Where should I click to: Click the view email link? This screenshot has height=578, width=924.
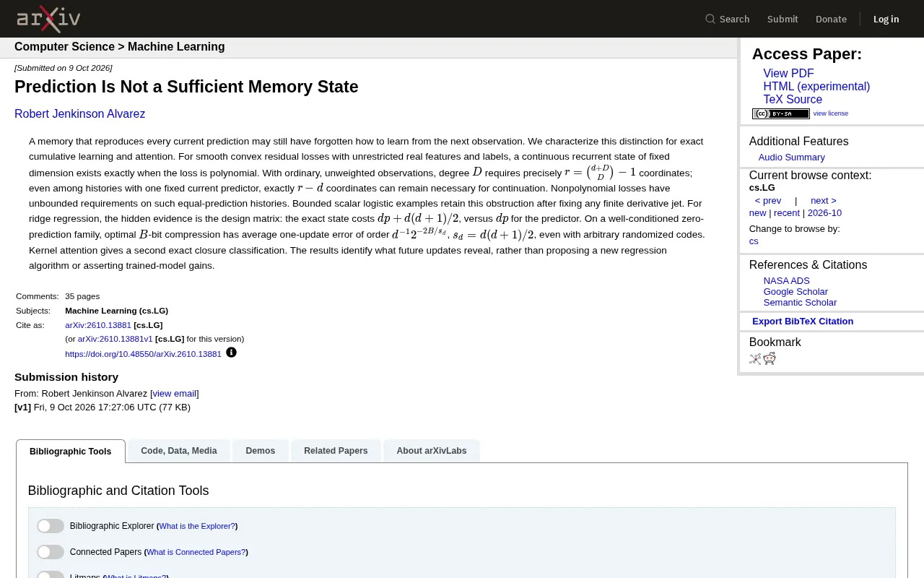[x=174, y=394]
